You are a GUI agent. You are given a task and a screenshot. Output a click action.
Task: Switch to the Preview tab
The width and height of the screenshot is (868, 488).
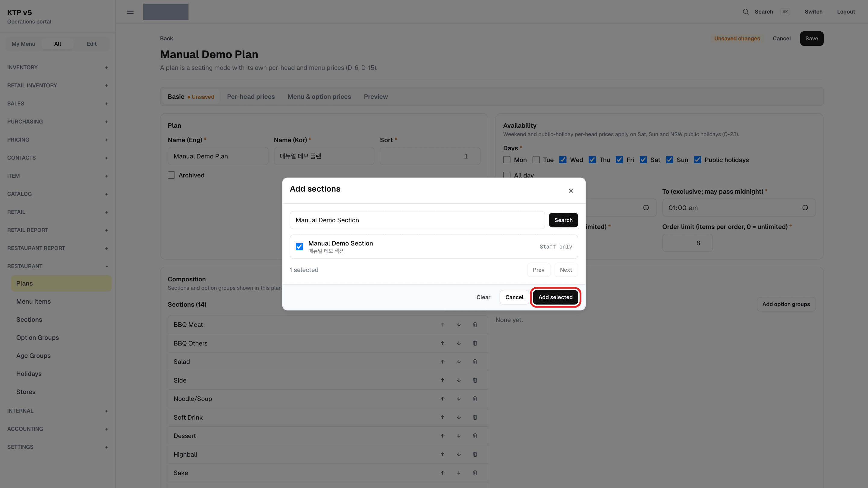coord(376,97)
